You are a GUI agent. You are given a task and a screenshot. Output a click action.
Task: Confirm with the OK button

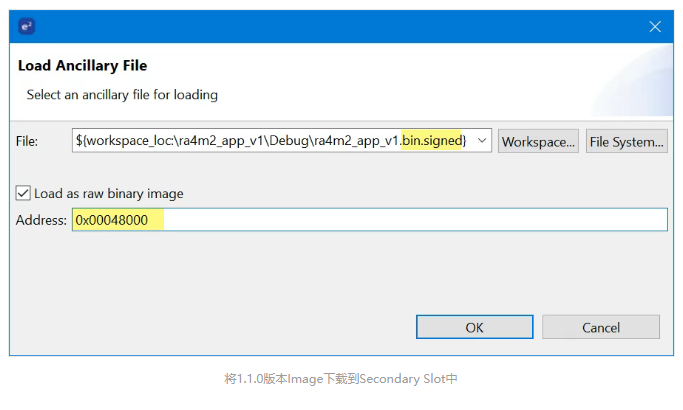tap(474, 327)
